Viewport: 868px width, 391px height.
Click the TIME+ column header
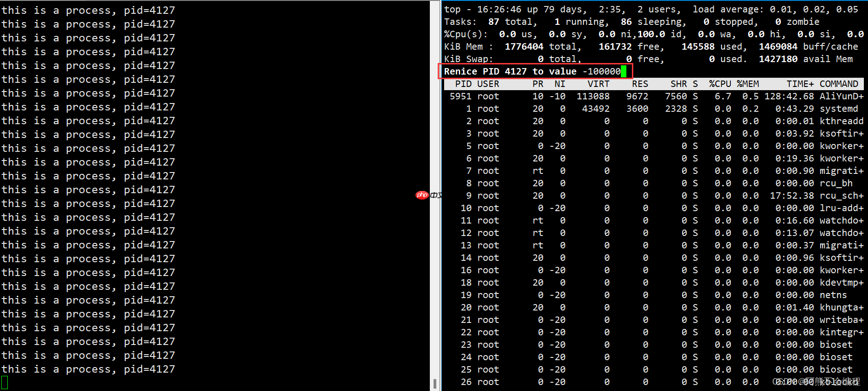tap(800, 84)
